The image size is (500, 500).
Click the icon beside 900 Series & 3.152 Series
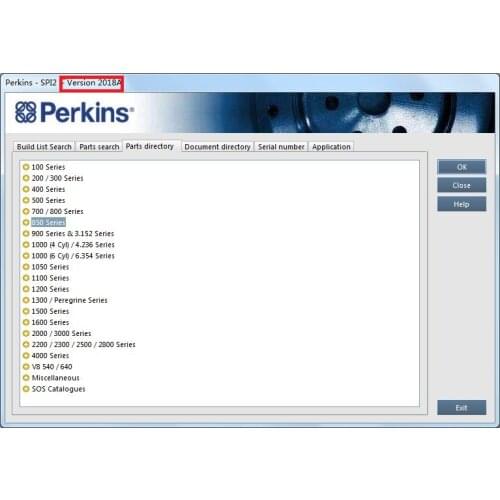26,233
